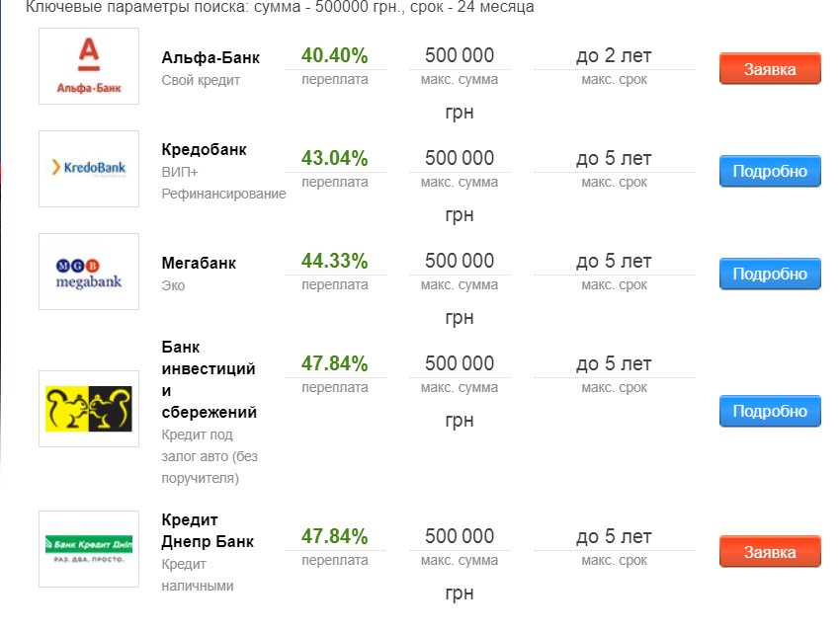Submit Заявка for Кредит Днепр Банк

(x=770, y=552)
